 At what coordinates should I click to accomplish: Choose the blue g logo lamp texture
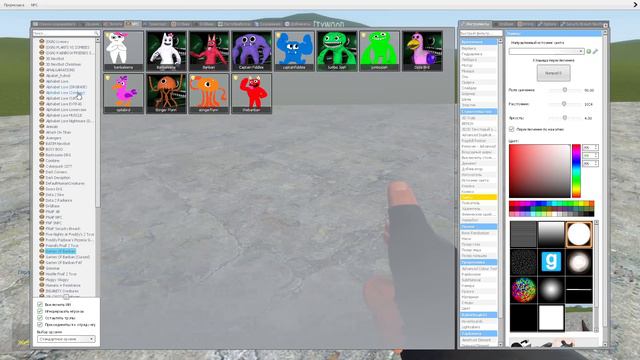551,262
